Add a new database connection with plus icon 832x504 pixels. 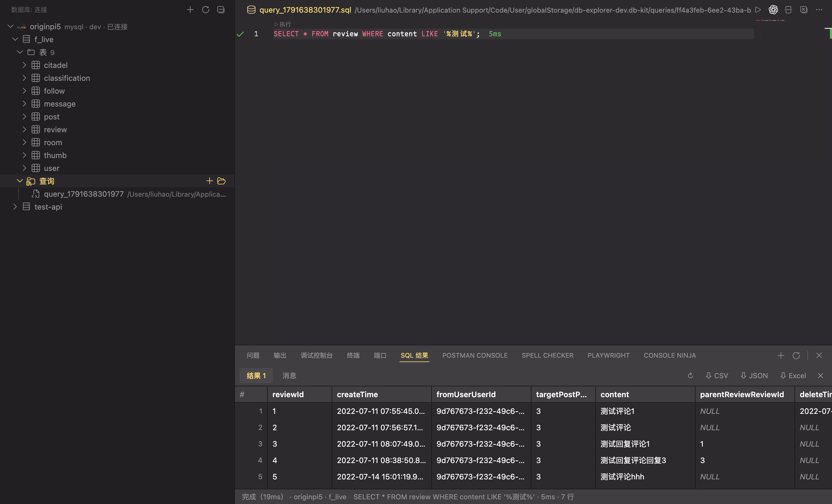click(x=190, y=10)
